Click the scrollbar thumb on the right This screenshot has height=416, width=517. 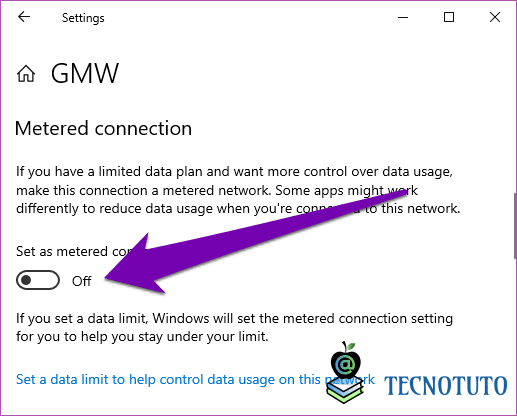[515, 225]
